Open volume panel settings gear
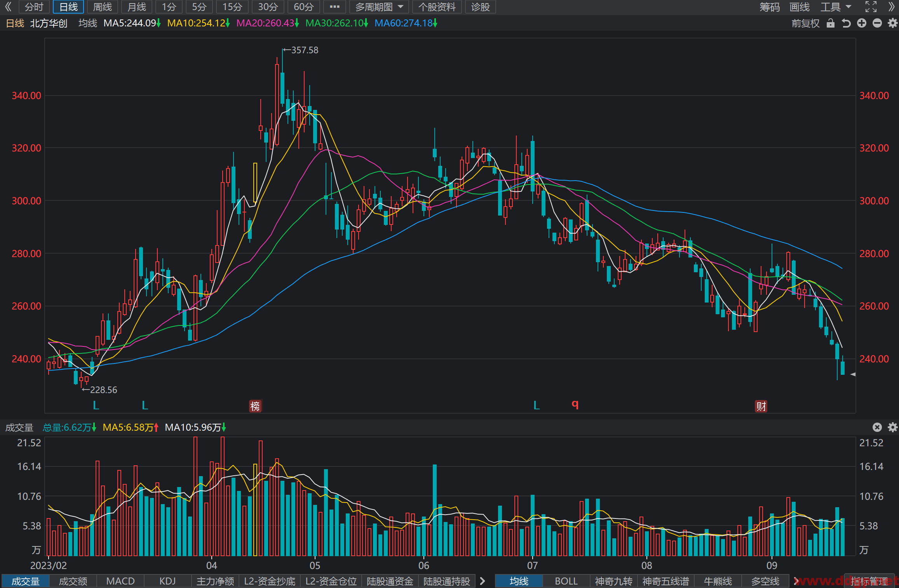The width and height of the screenshot is (899, 588). coord(892,427)
